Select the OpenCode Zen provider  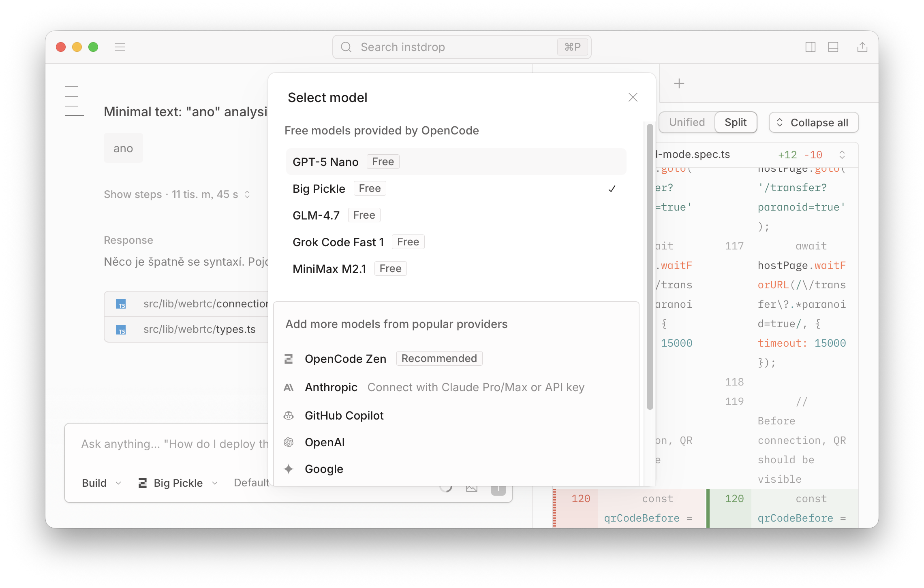click(345, 359)
